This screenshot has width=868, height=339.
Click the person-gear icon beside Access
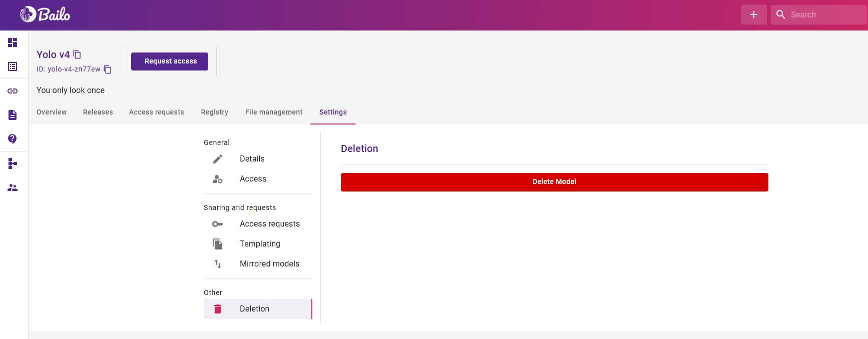pyautogui.click(x=218, y=179)
